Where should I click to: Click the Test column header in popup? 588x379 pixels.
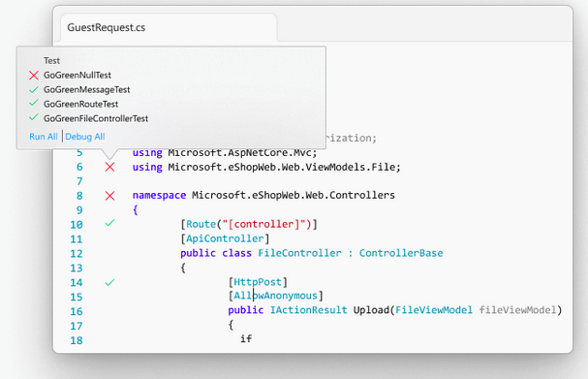tap(51, 61)
